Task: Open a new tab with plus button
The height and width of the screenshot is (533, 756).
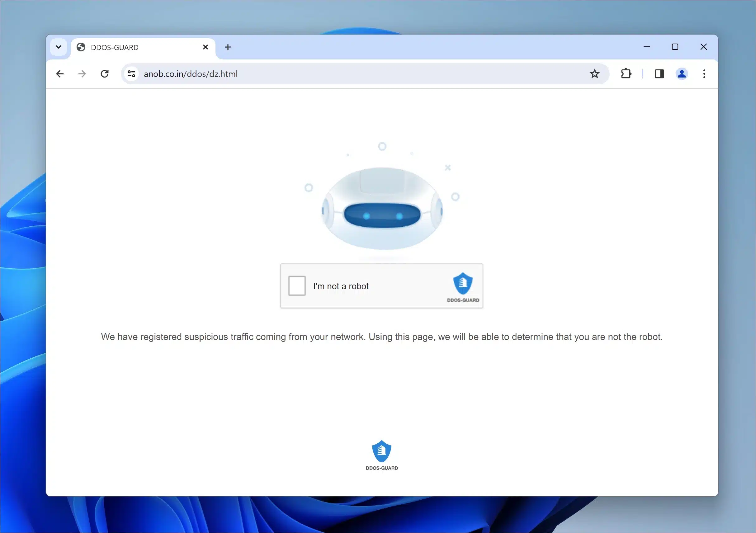Action: (228, 47)
